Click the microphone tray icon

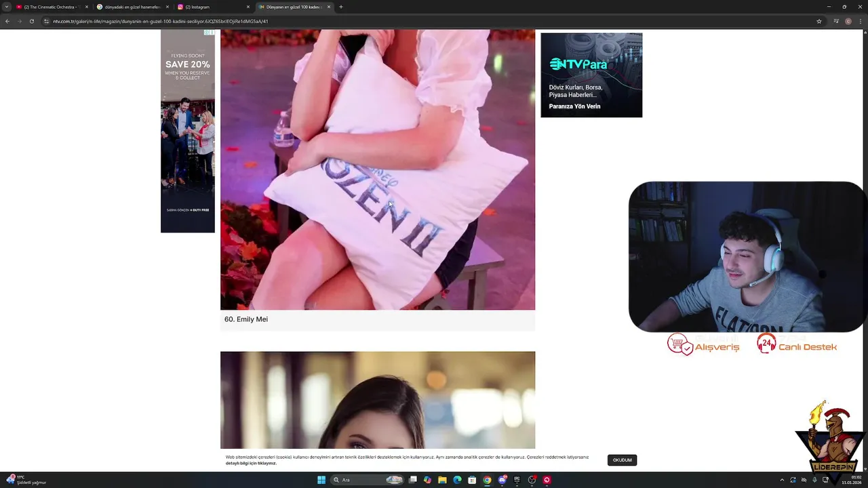click(814, 480)
